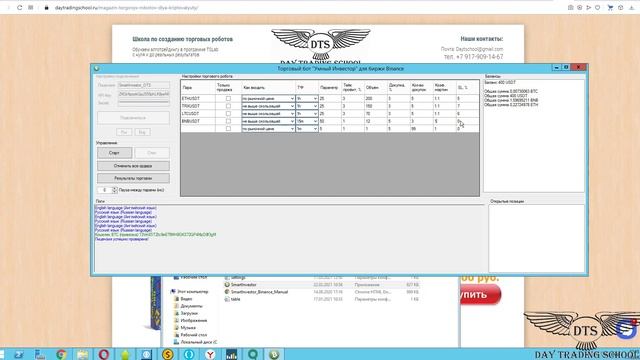The width and height of the screenshot is (640, 360).
Task: Click the API key input field
Action: pyautogui.click(x=144, y=94)
